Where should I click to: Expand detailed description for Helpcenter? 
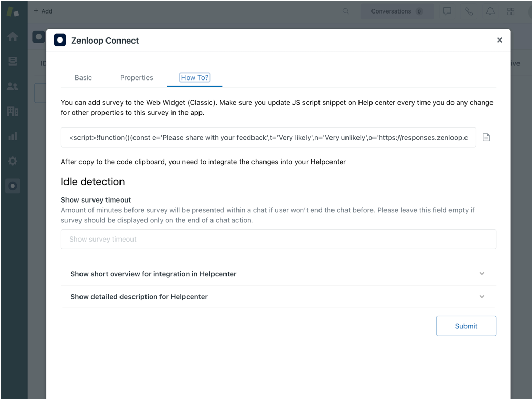278,297
